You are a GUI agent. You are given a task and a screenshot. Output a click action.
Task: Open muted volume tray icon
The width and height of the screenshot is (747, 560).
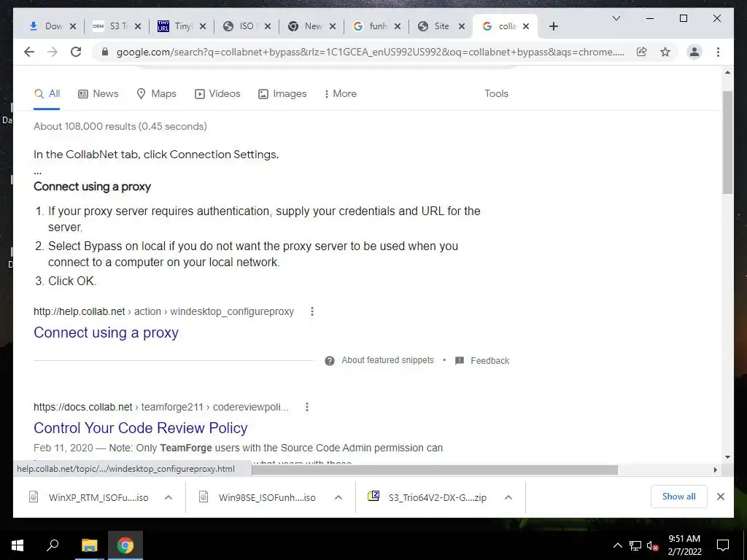coord(653,545)
